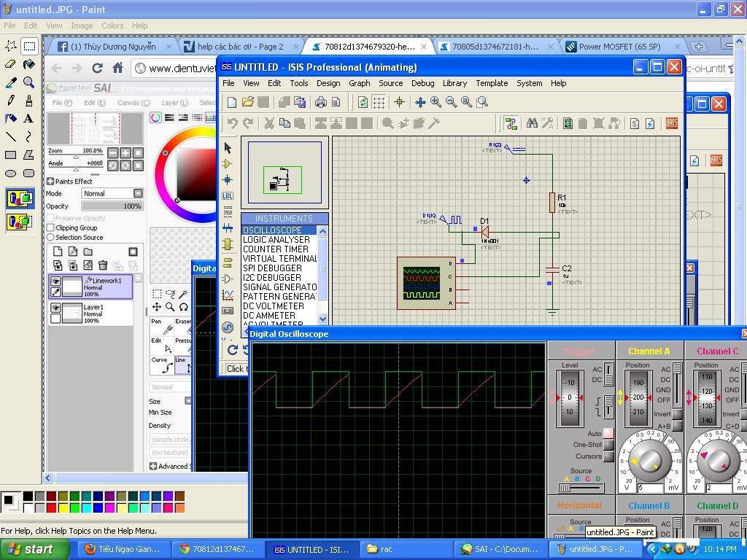The width and height of the screenshot is (747, 560).
Task: Pick red color in Paint palette
Action: pyautogui.click(x=52, y=507)
